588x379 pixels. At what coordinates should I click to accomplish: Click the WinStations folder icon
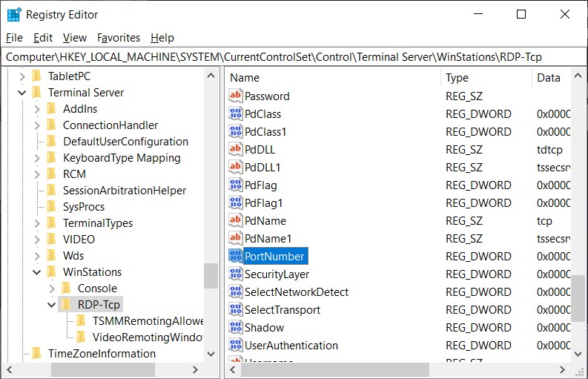click(51, 272)
